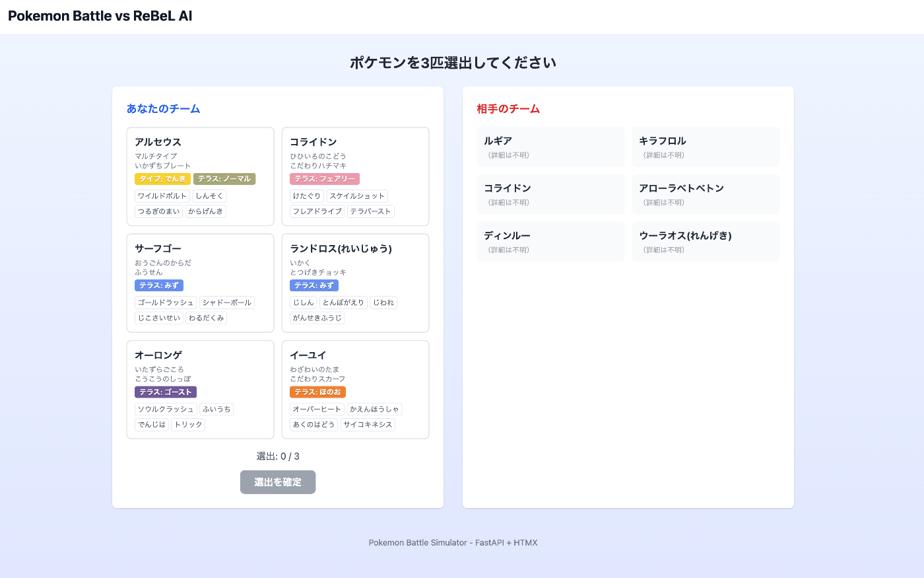Select the オーロンゲ card
This screenshot has width=924, height=578.
click(200, 390)
